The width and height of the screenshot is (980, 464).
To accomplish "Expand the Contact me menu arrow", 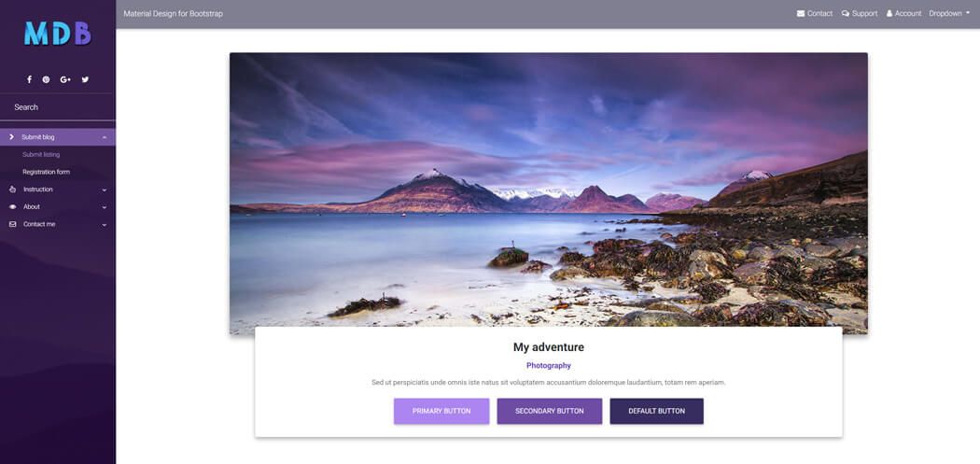I will pyautogui.click(x=105, y=224).
